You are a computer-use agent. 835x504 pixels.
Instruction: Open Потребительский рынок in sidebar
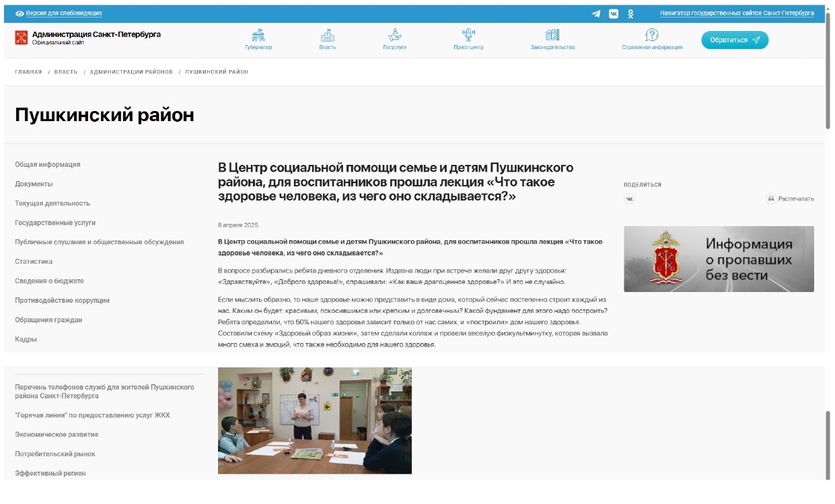click(55, 454)
